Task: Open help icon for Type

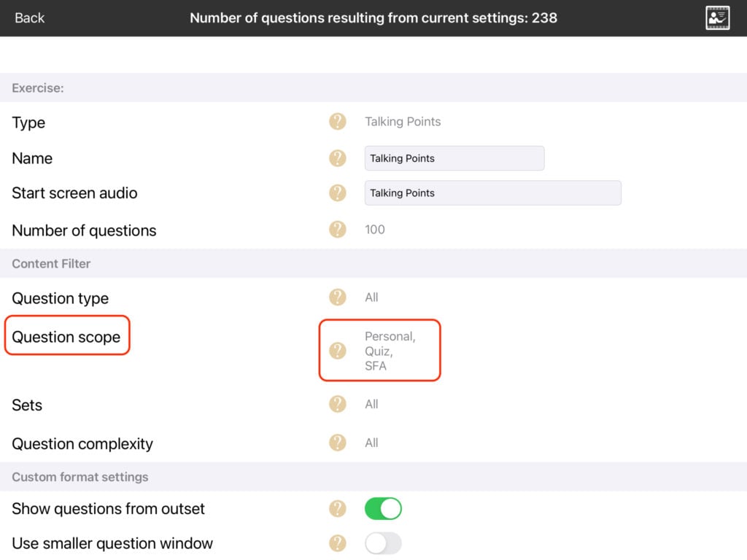Action: pos(337,122)
